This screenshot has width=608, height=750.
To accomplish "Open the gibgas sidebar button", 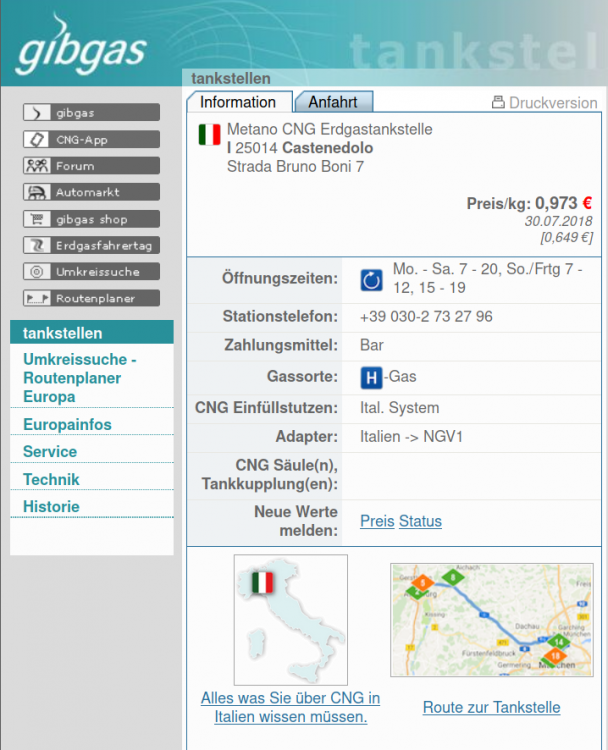I will [x=91, y=112].
